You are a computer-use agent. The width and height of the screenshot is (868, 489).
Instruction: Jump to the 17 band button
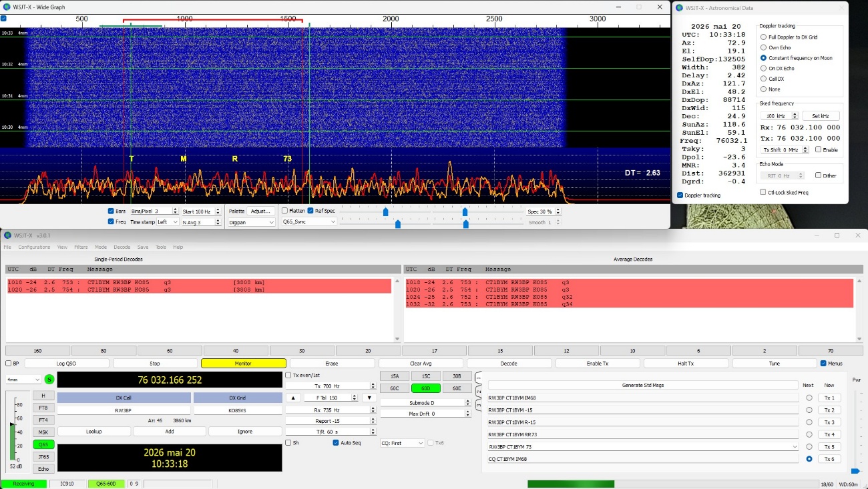pyautogui.click(x=434, y=351)
